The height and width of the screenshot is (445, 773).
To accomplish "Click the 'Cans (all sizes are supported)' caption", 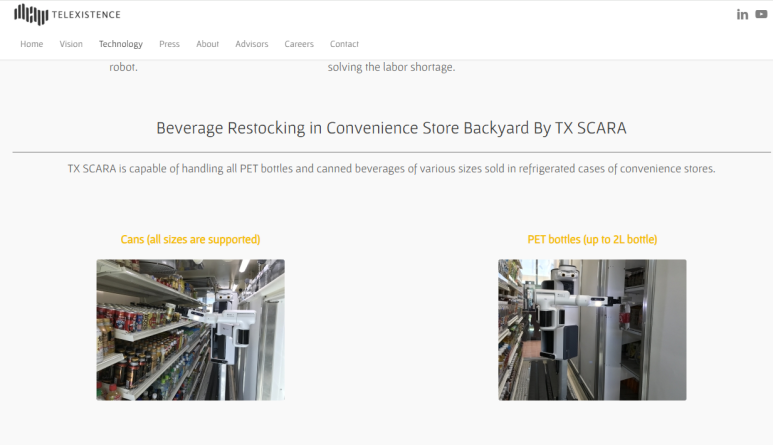I will tap(190, 240).
